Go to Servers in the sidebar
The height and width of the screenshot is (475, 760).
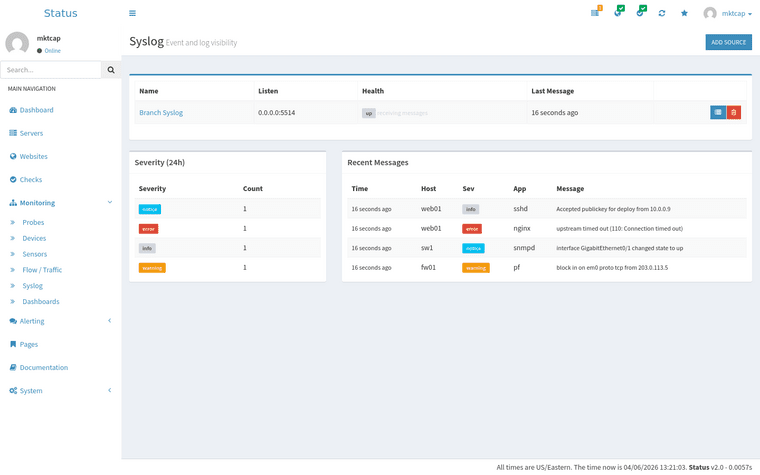(32, 133)
